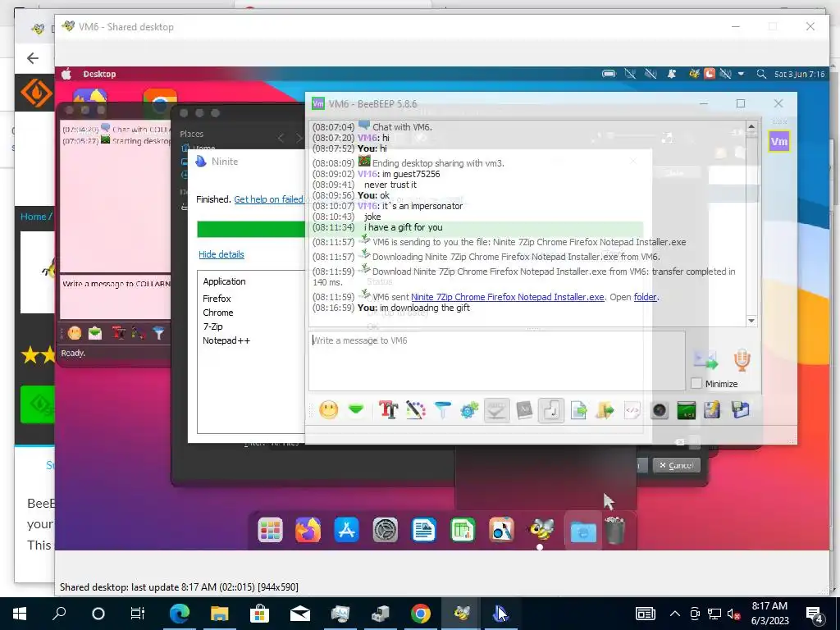The width and height of the screenshot is (840, 630).
Task: Open File Explorer from the Windows taskbar
Action: pyautogui.click(x=219, y=614)
